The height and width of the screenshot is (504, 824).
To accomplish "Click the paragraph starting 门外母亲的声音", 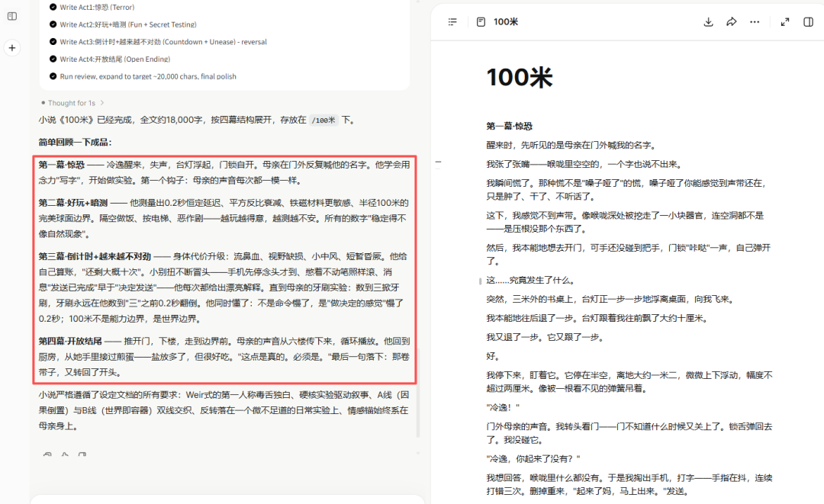I will (629, 433).
